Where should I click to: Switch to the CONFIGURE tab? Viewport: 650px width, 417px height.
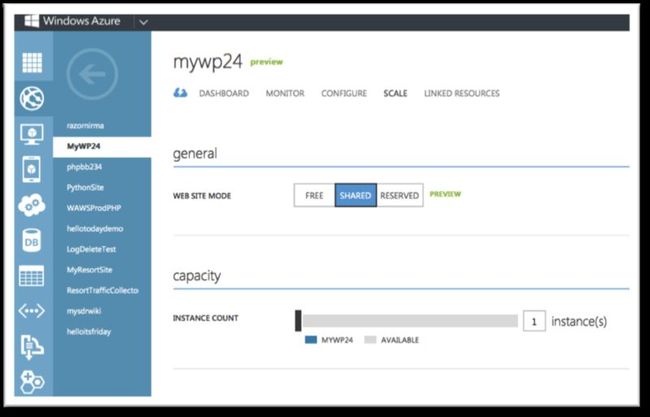[344, 93]
